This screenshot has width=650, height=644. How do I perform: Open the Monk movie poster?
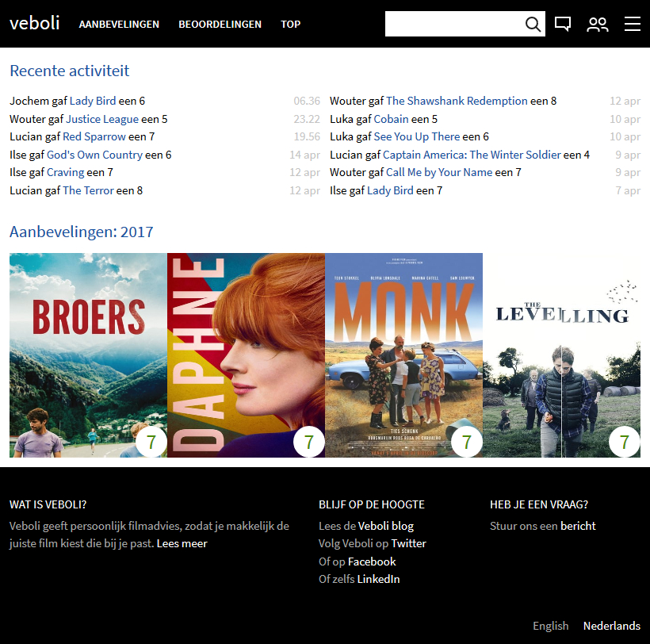[x=403, y=355]
